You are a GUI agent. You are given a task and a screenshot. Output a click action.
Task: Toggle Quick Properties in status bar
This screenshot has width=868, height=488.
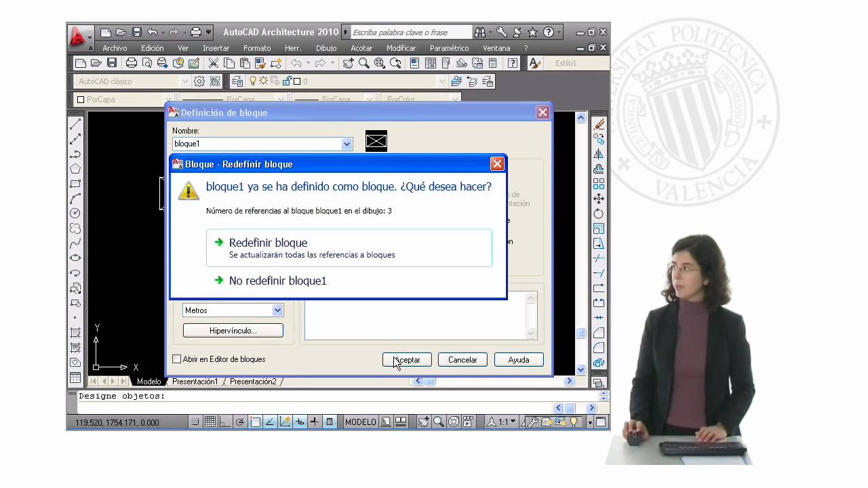click(330, 422)
